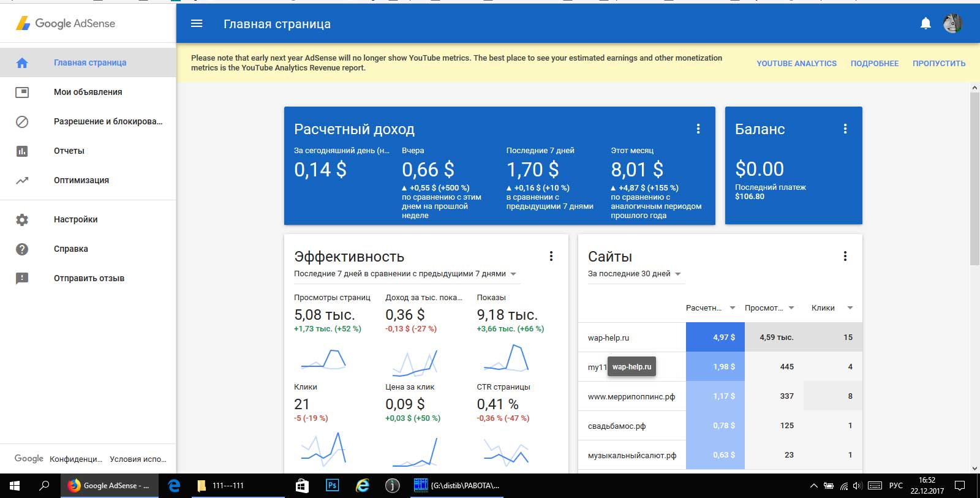Click the Google AdSense logo

(66, 23)
